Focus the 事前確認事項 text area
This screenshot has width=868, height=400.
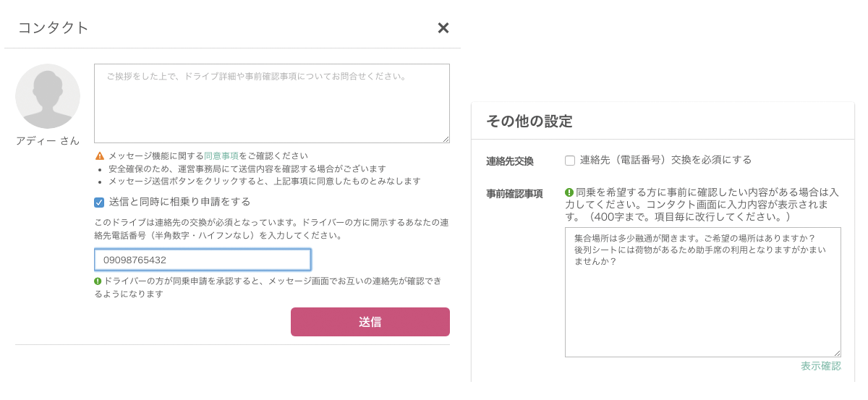pos(703,292)
